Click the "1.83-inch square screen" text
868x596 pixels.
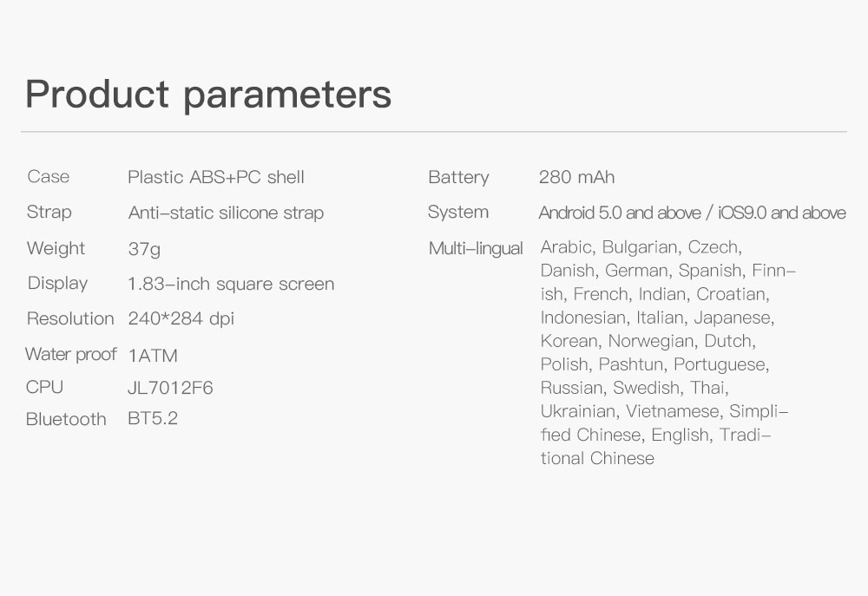[231, 285]
